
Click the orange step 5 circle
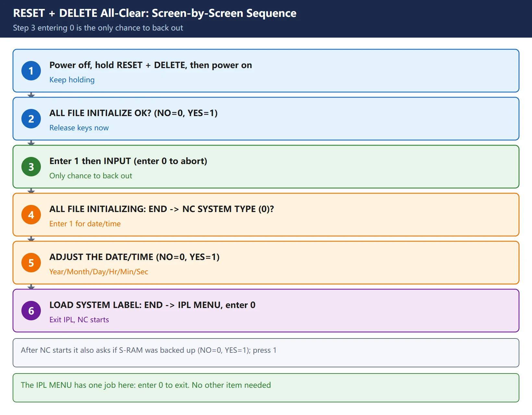tap(31, 263)
